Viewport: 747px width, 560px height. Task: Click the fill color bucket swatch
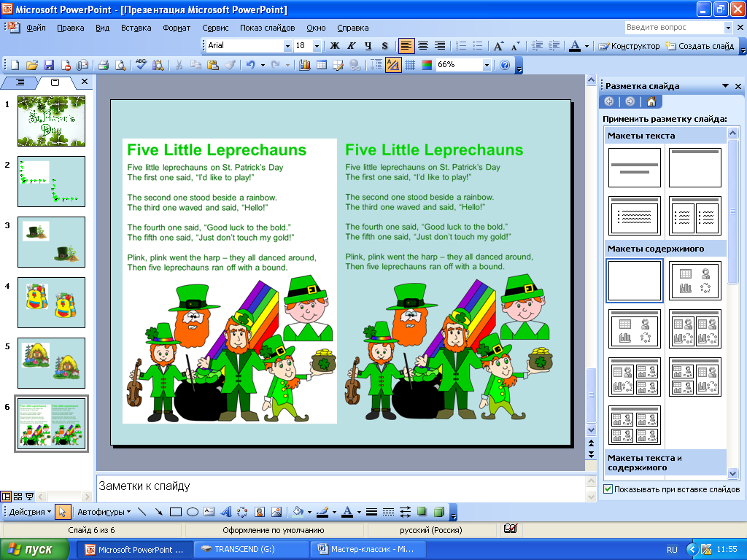[298, 512]
